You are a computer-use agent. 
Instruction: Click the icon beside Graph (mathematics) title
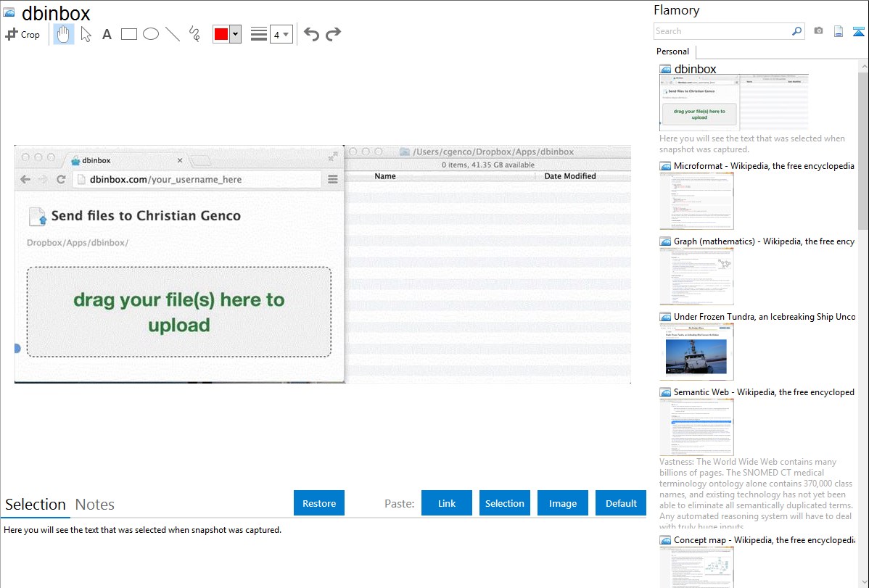[x=665, y=241]
